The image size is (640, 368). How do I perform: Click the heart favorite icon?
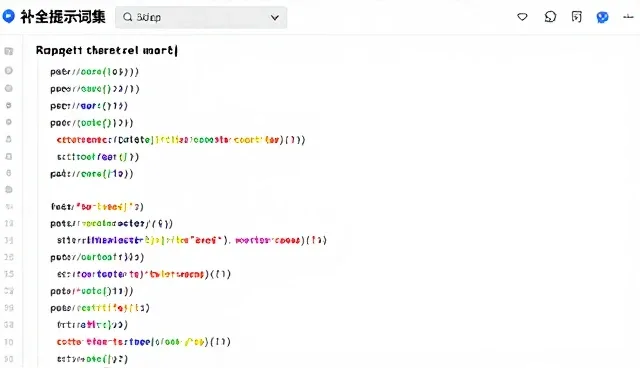pyautogui.click(x=522, y=17)
